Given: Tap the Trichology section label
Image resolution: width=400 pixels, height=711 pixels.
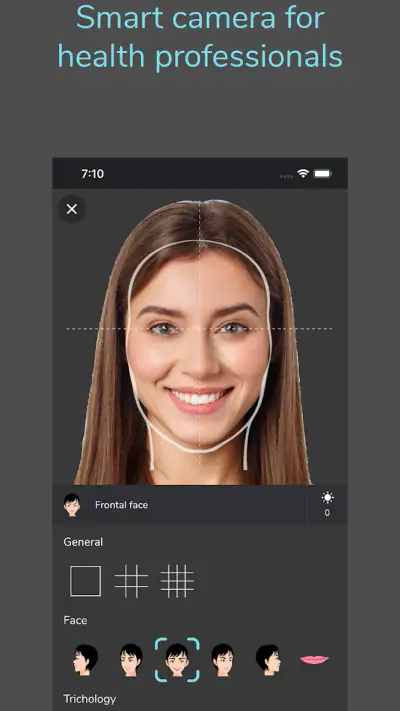Looking at the screenshot, I should click(89, 699).
